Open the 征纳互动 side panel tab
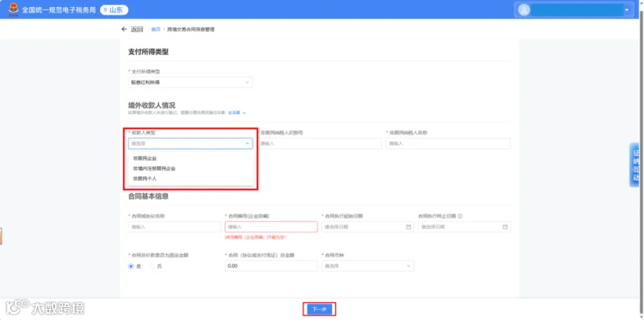This screenshot has height=320, width=644. click(636, 165)
